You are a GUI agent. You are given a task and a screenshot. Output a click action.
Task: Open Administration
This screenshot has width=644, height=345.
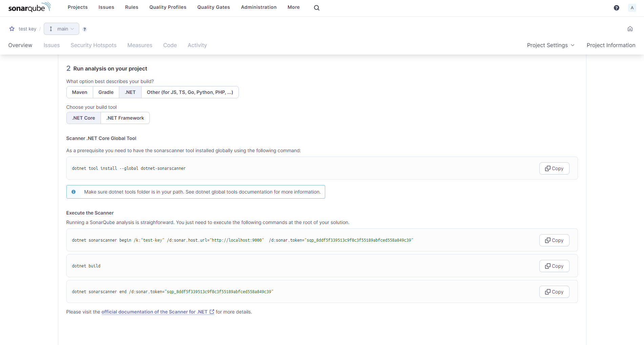(x=258, y=7)
